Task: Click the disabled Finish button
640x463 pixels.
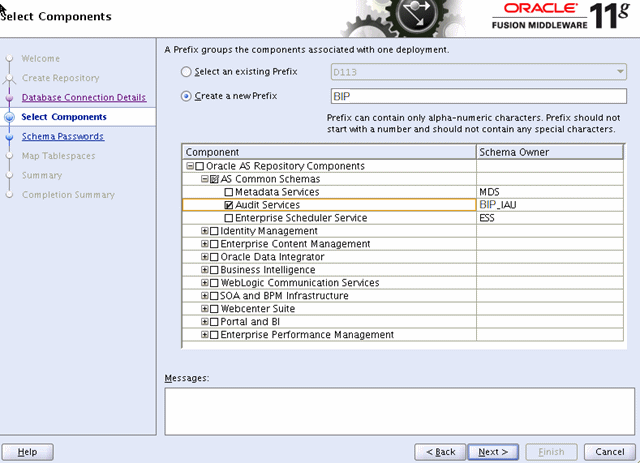Action: coord(551,452)
